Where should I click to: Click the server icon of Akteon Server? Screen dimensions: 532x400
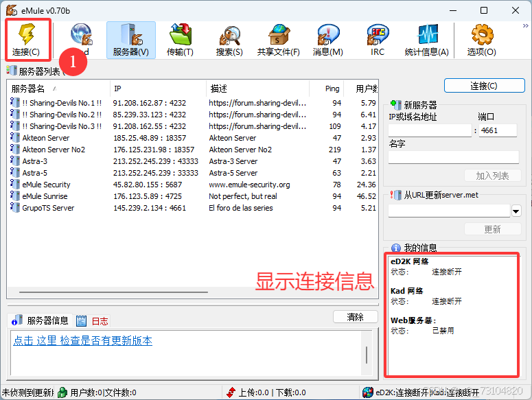(x=14, y=138)
